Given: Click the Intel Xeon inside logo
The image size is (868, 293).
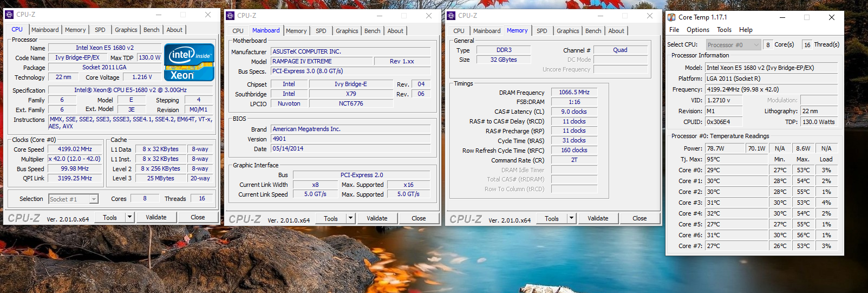Looking at the screenshot, I should click(x=189, y=62).
